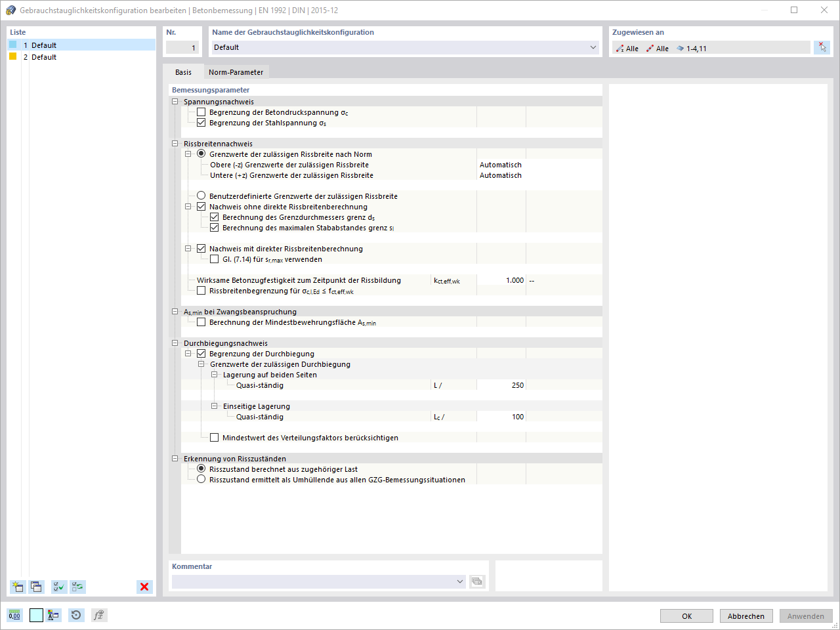Collapse the Rissbreitennachweis section
The height and width of the screenshot is (630, 840).
pyautogui.click(x=175, y=142)
